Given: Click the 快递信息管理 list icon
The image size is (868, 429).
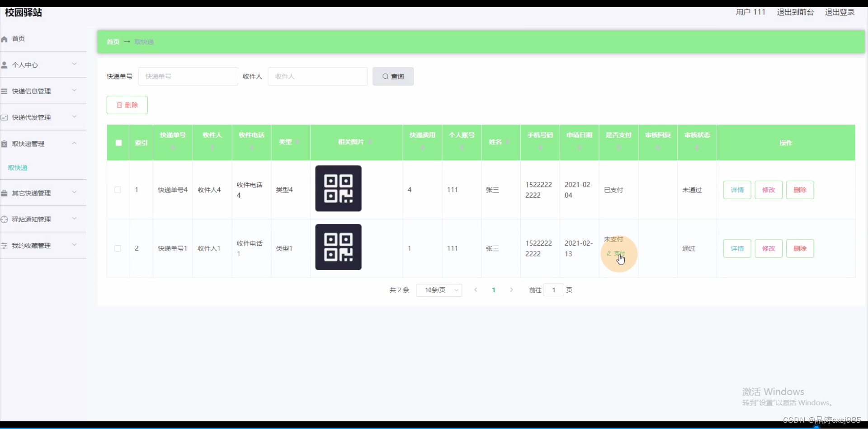Looking at the screenshot, I should click(5, 91).
